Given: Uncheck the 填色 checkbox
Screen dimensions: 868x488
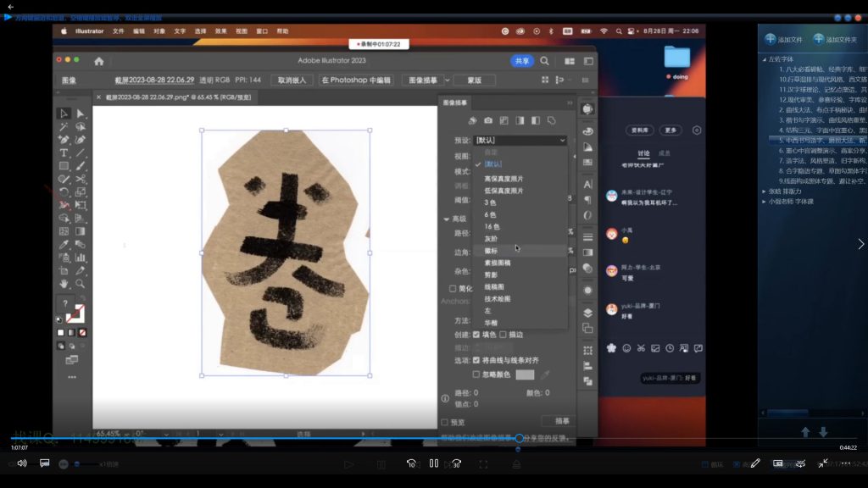Looking at the screenshot, I should (476, 335).
